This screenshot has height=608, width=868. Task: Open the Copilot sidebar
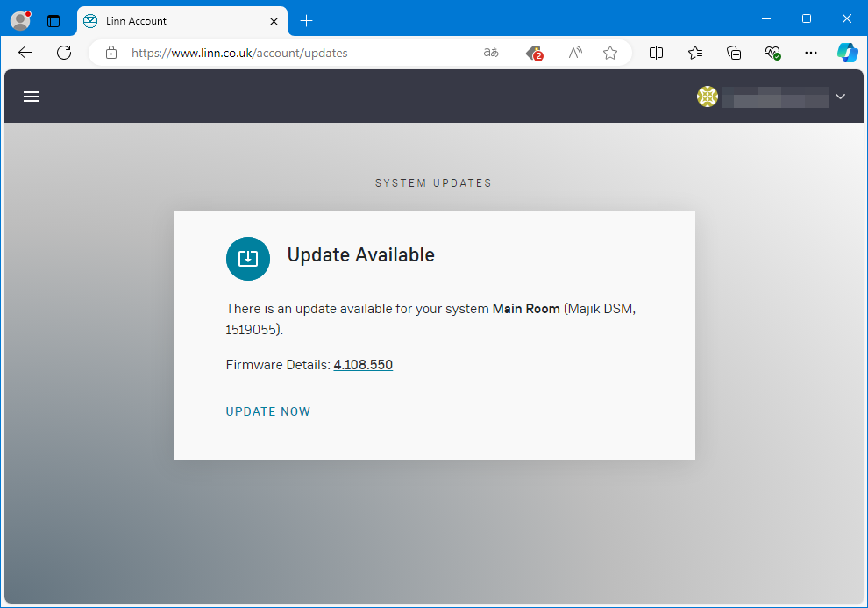coord(848,53)
